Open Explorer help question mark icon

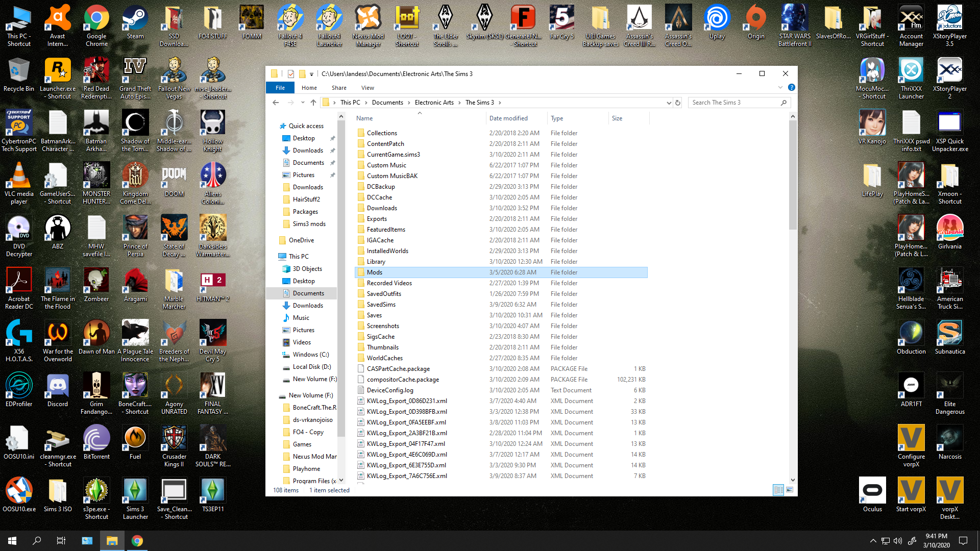click(x=791, y=88)
